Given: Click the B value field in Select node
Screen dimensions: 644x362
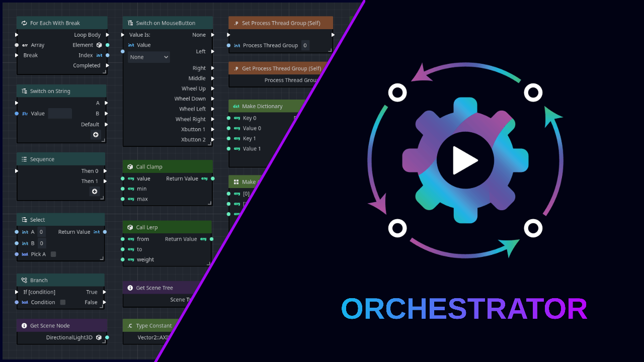Looking at the screenshot, I should point(42,243).
